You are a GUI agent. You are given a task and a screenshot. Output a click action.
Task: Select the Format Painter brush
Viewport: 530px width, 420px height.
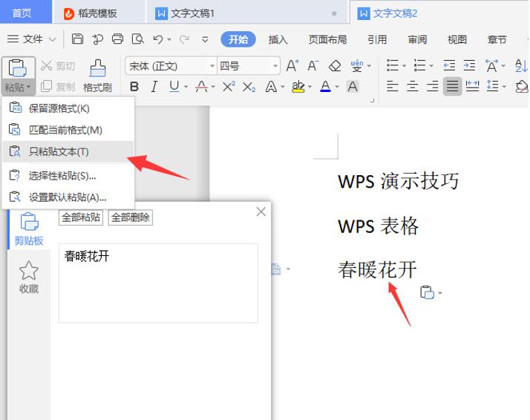[x=97, y=68]
